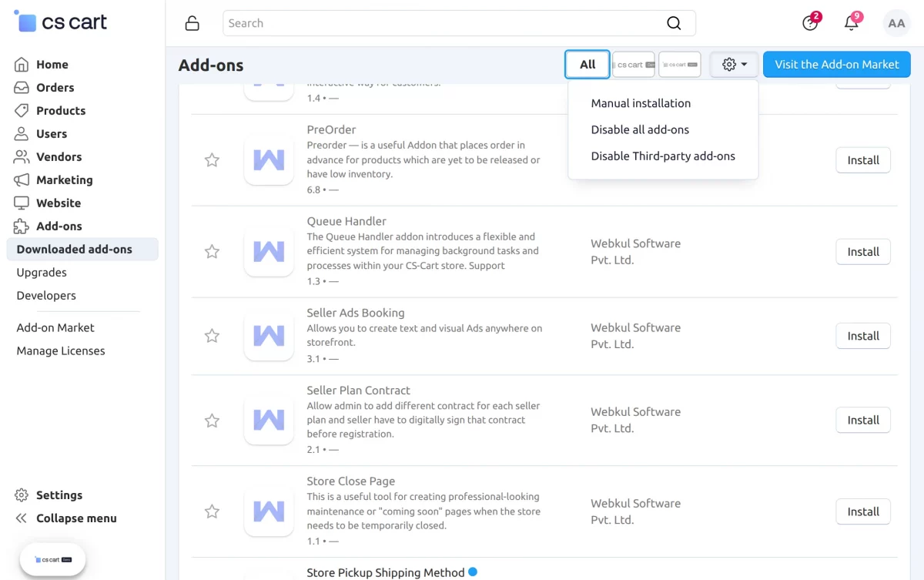Choose Manual installation from the gear menu

click(x=641, y=103)
